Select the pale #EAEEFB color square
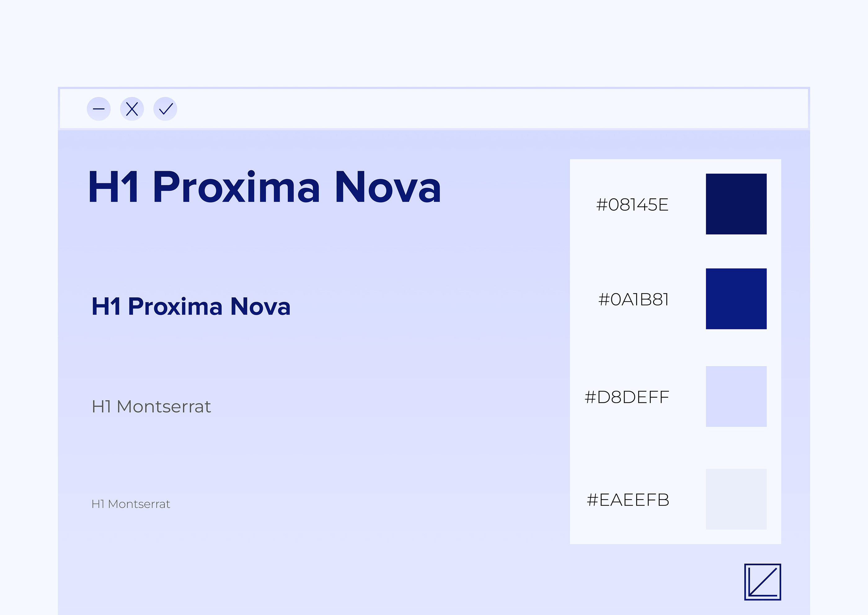The image size is (868, 615). point(736,499)
